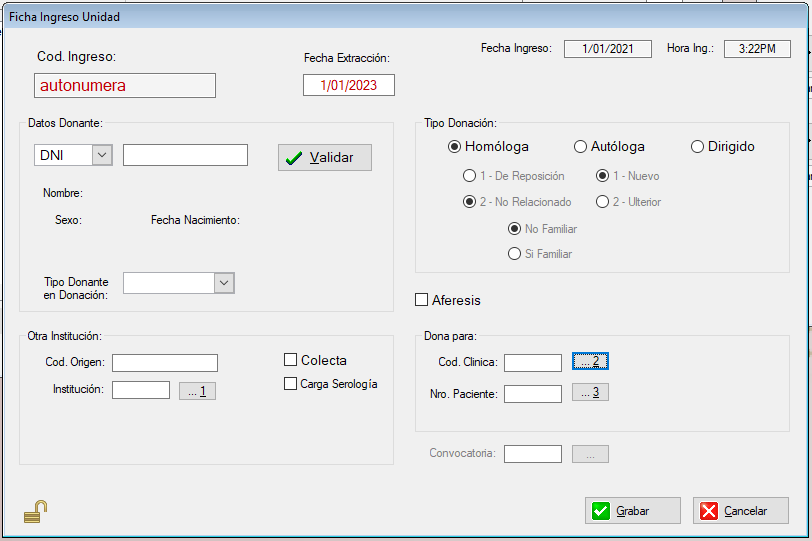Expand the DNI document type dropdown
This screenshot has height=541, width=812.
(x=101, y=155)
